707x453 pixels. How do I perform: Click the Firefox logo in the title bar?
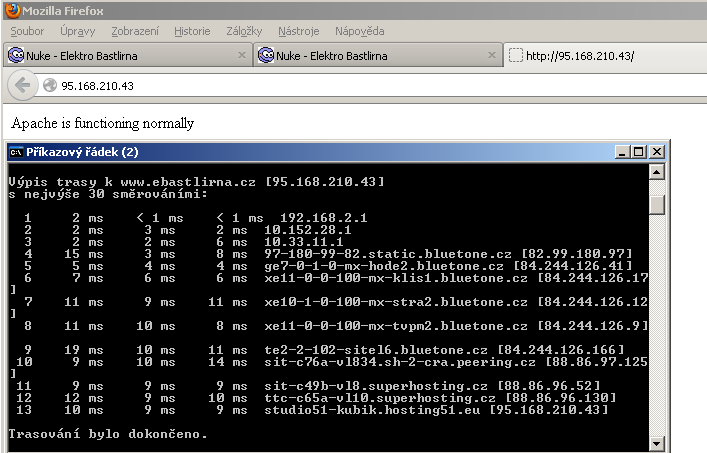tap(11, 10)
